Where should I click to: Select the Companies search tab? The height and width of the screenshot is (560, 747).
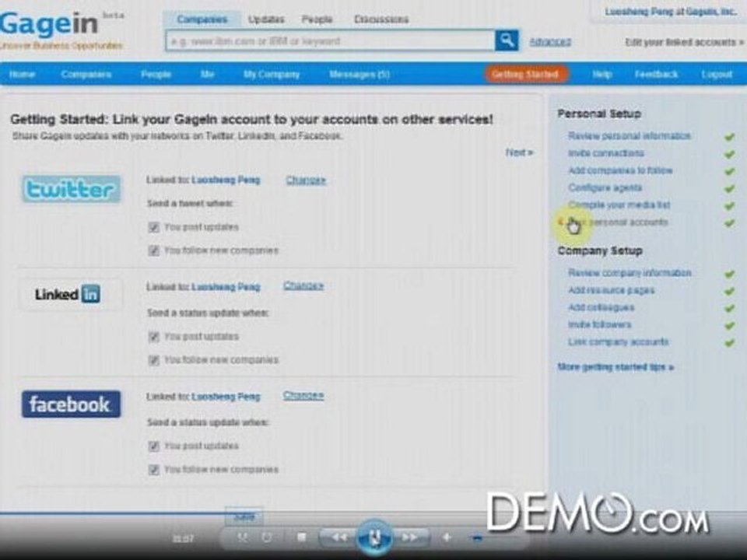click(202, 19)
